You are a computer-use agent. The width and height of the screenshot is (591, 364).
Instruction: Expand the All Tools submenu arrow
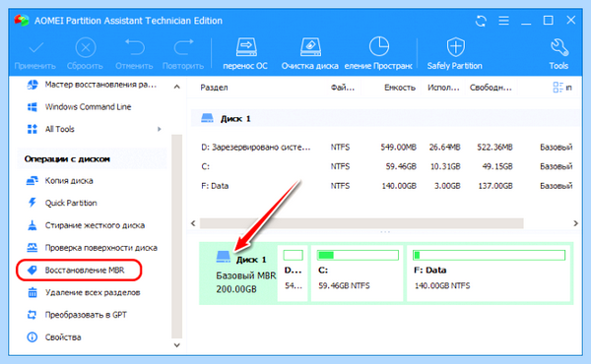pos(159,129)
